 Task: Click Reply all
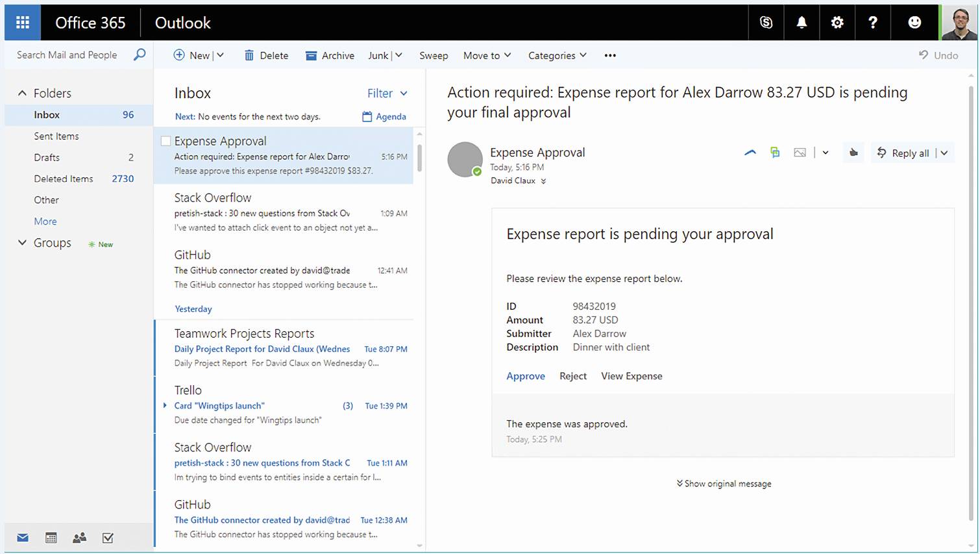(903, 153)
